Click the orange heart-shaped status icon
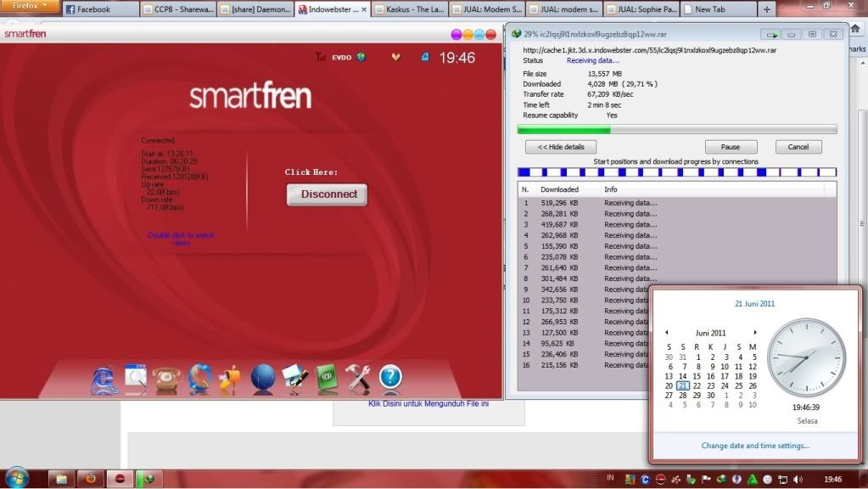 tap(395, 57)
